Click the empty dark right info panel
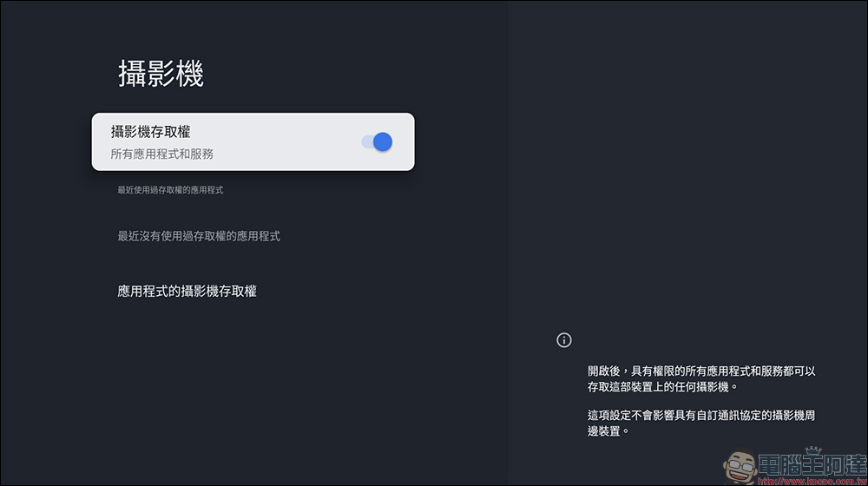868x486 pixels. click(x=686, y=174)
